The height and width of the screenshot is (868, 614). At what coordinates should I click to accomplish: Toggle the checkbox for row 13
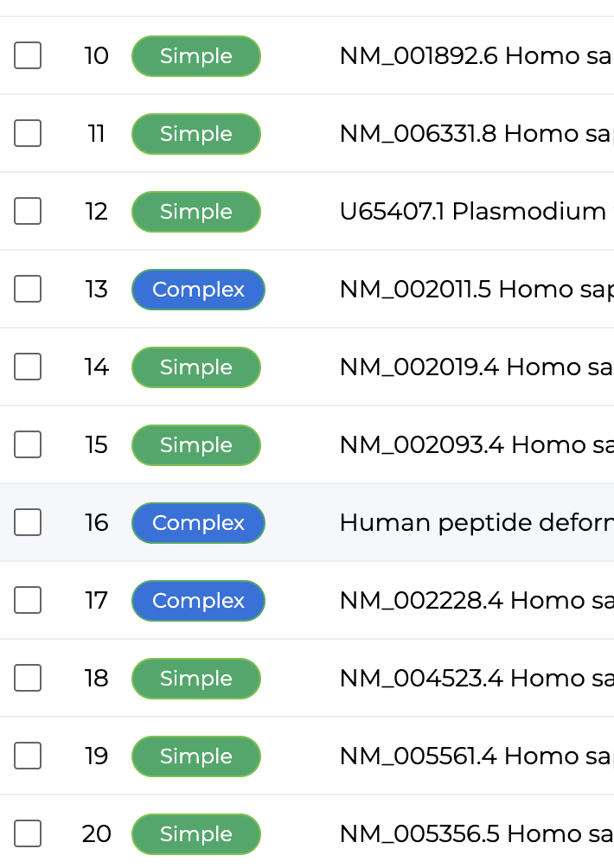(28, 289)
